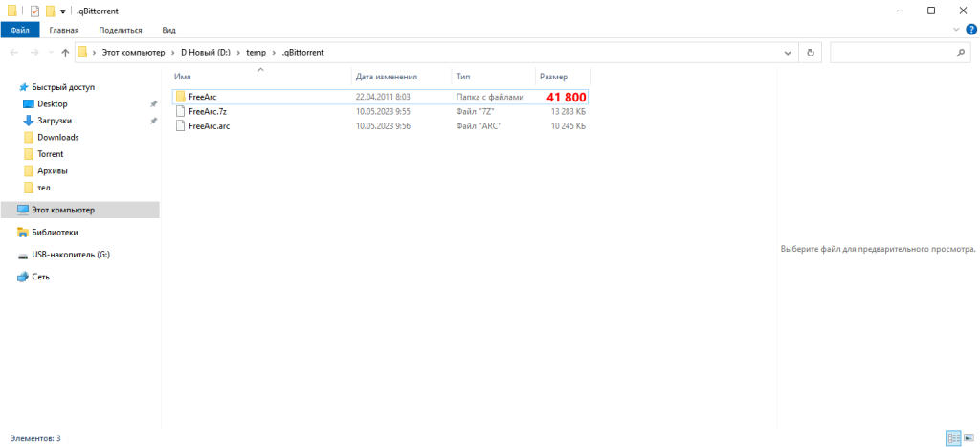The width and height of the screenshot is (980, 447).
Task: Select Библиотеки in the navigation pane
Action: click(54, 232)
